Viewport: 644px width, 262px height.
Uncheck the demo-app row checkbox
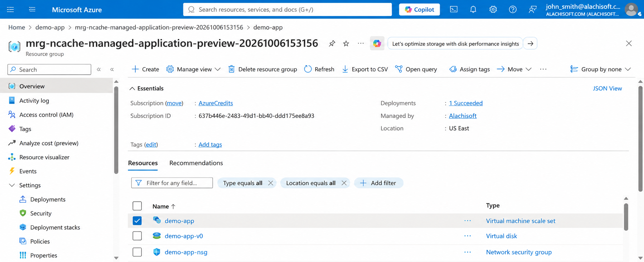(137, 221)
